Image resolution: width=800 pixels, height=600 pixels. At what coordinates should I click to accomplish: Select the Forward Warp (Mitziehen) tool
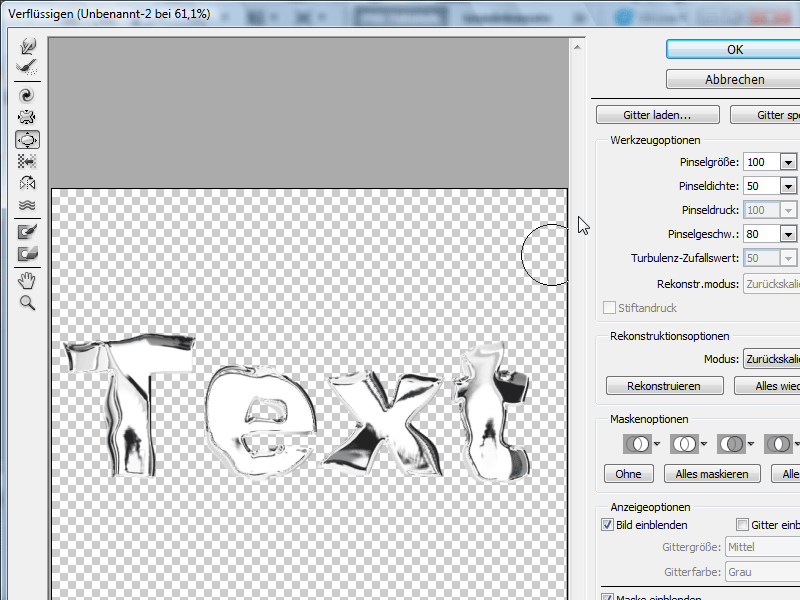coord(27,46)
